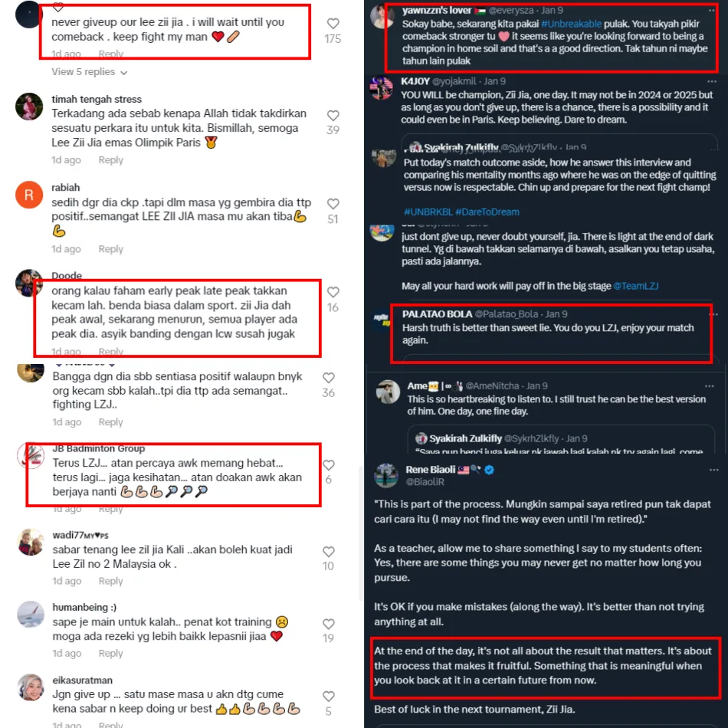This screenshot has width=728, height=728.
Task: Like humanbeing :) comment heart
Action: [329, 624]
